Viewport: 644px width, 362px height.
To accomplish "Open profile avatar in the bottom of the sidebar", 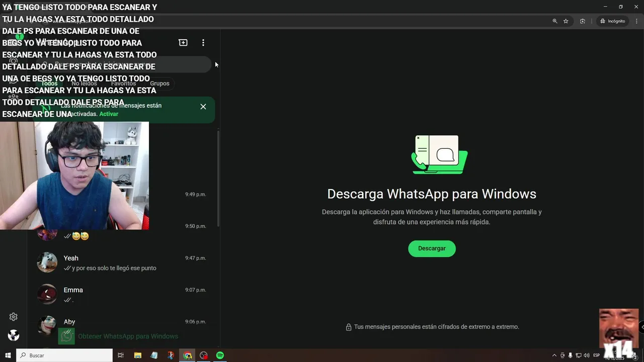I will (x=14, y=335).
